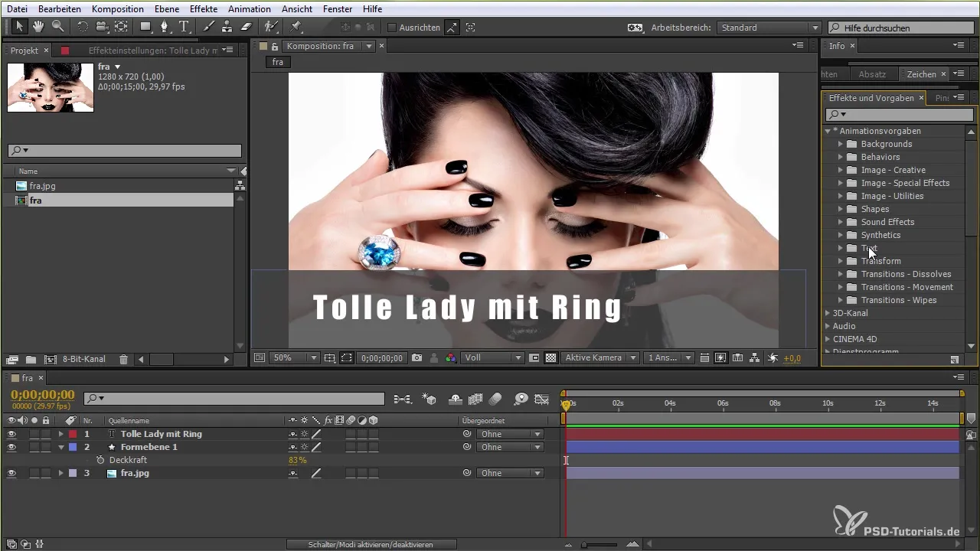Click the snapshot camera icon in viewer
Screen dimensions: 980x551
coord(417,357)
